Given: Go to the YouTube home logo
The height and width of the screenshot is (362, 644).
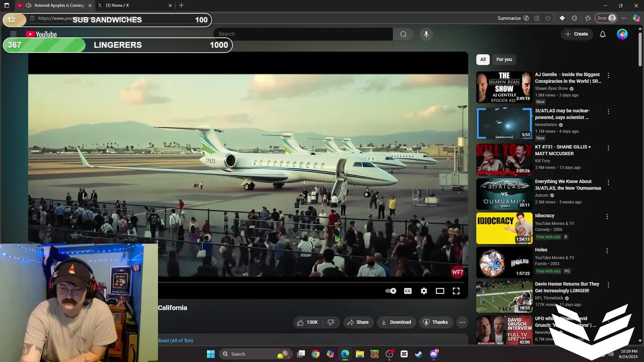Looking at the screenshot, I should [x=41, y=34].
